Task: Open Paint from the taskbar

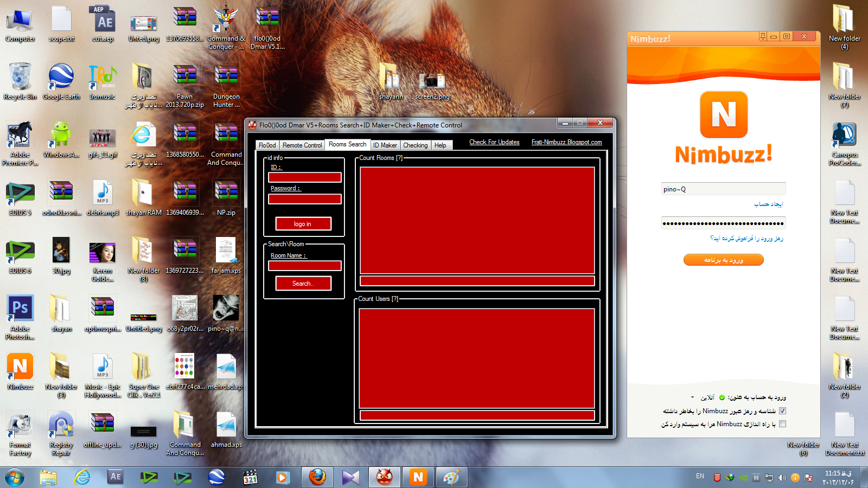Action: (452, 477)
